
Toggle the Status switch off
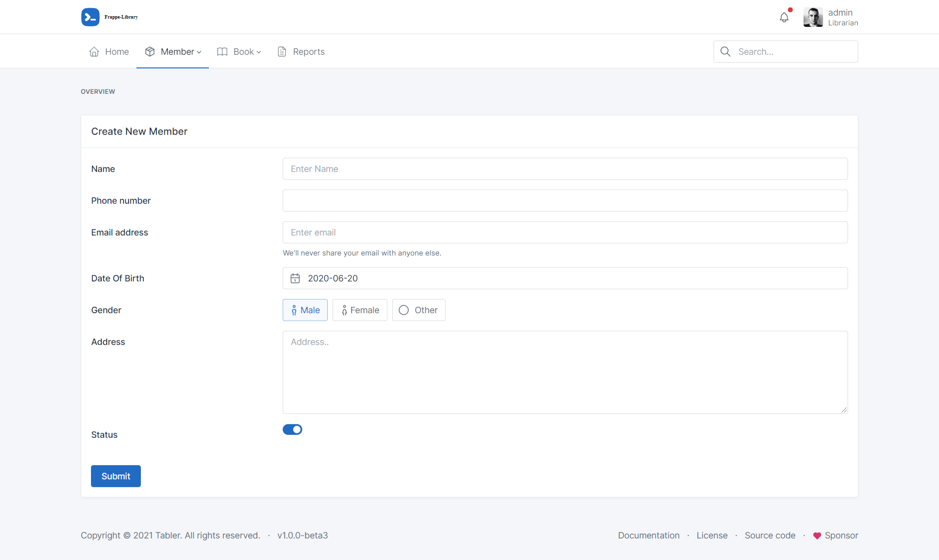coord(292,430)
